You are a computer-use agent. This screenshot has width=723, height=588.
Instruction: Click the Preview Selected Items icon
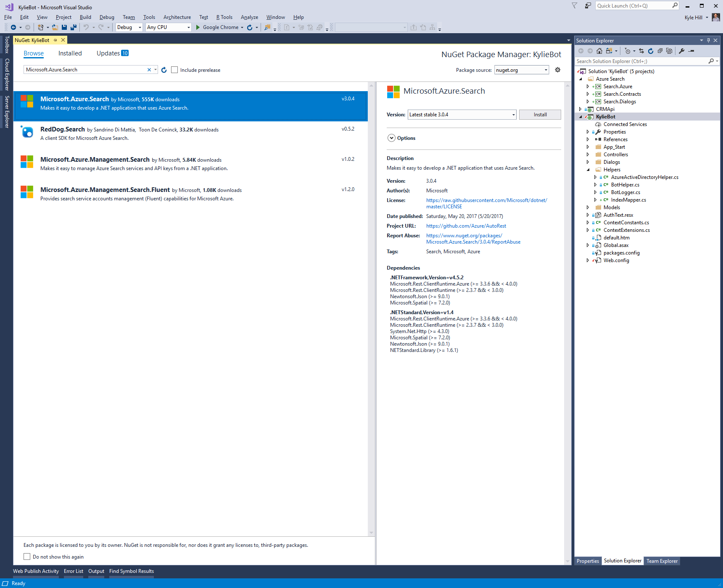[691, 51]
